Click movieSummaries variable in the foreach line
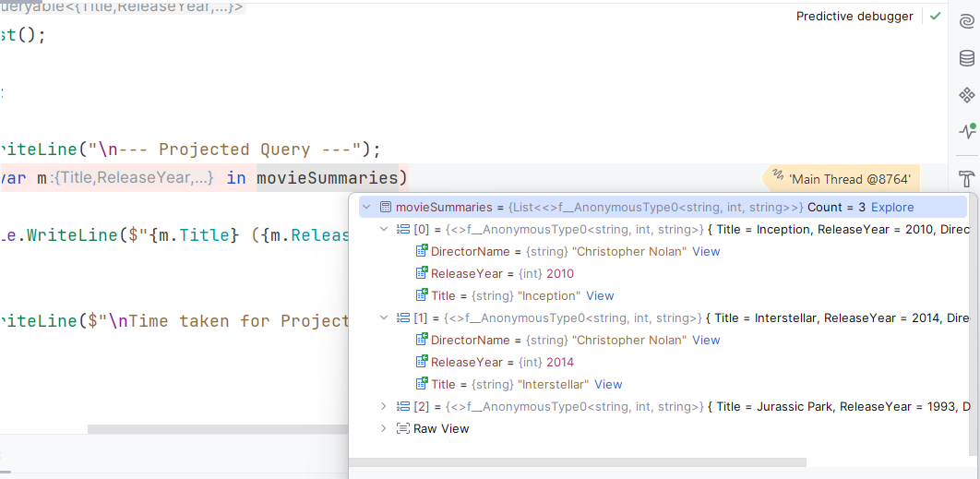 point(328,179)
